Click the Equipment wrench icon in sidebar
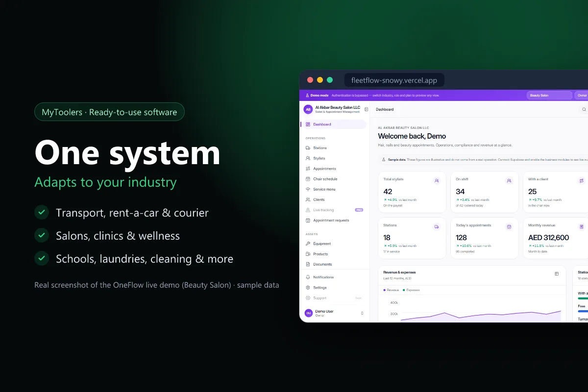Image resolution: width=588 pixels, height=392 pixels. [x=308, y=244]
